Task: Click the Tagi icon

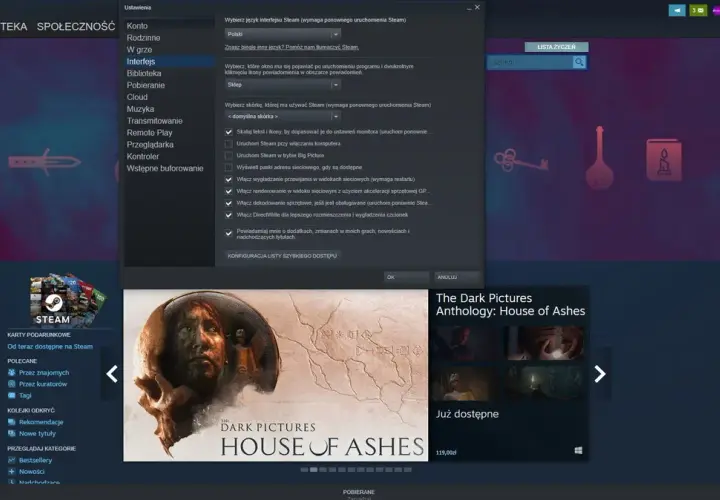Action: click(11, 395)
